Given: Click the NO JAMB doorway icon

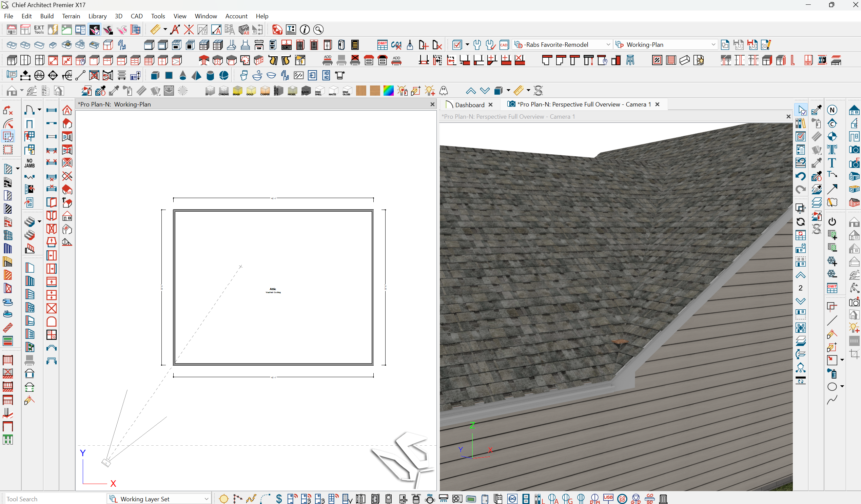Looking at the screenshot, I should [x=30, y=163].
